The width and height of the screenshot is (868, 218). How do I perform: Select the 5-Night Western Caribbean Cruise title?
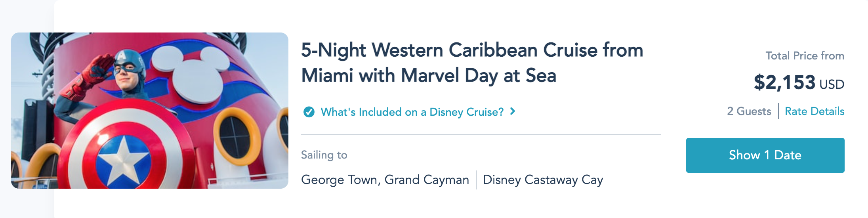pyautogui.click(x=472, y=63)
